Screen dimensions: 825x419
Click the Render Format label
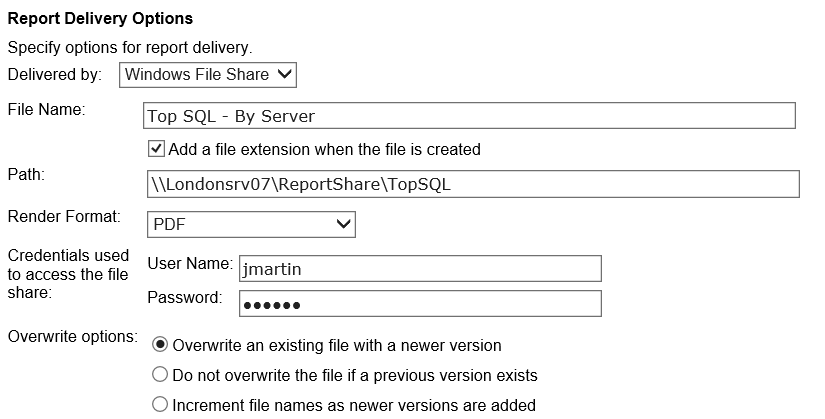[x=63, y=216]
